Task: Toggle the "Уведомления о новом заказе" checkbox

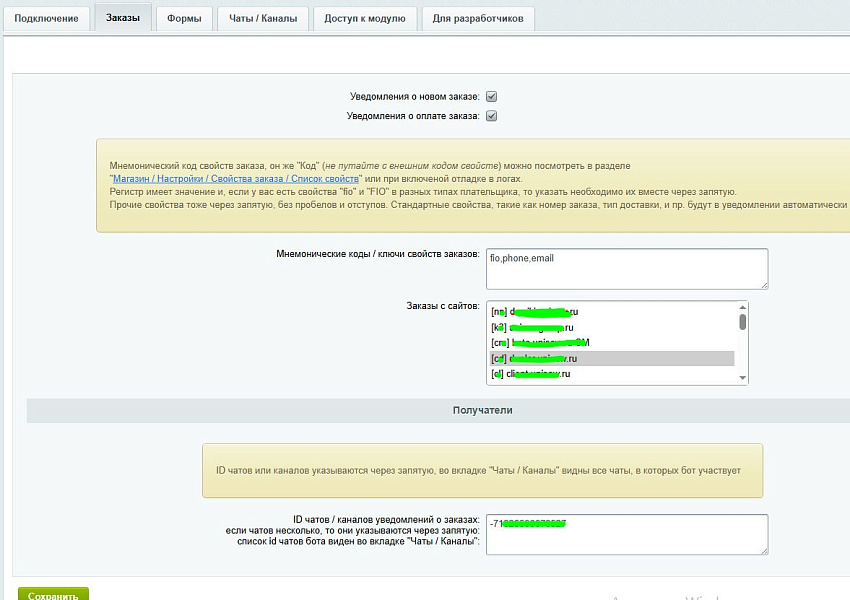Action: [491, 97]
